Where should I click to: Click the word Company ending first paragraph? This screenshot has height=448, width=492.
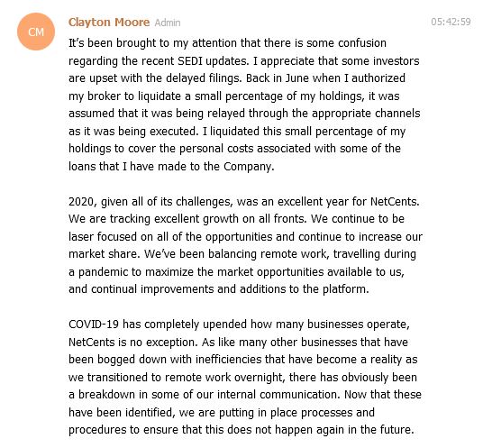point(249,167)
